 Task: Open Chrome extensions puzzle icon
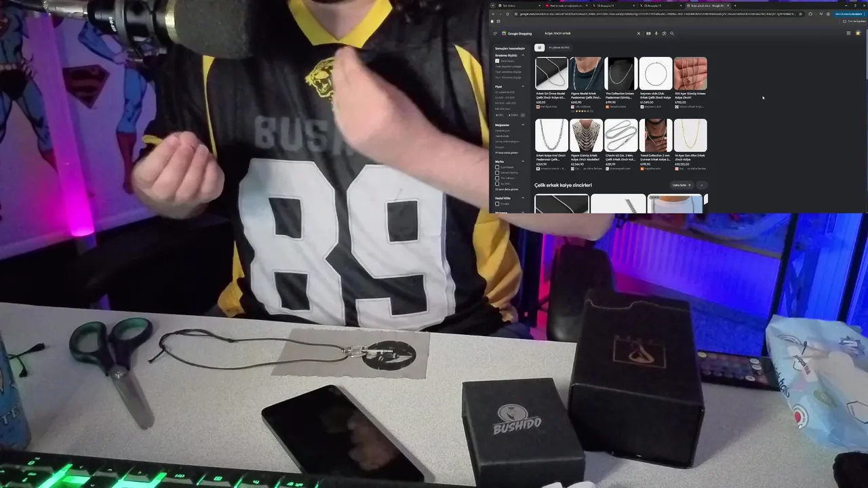pyautogui.click(x=811, y=14)
